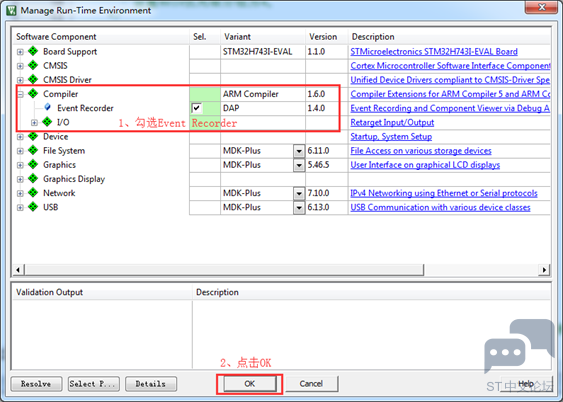Uncheck the Event Recorder checkbox

click(197, 108)
